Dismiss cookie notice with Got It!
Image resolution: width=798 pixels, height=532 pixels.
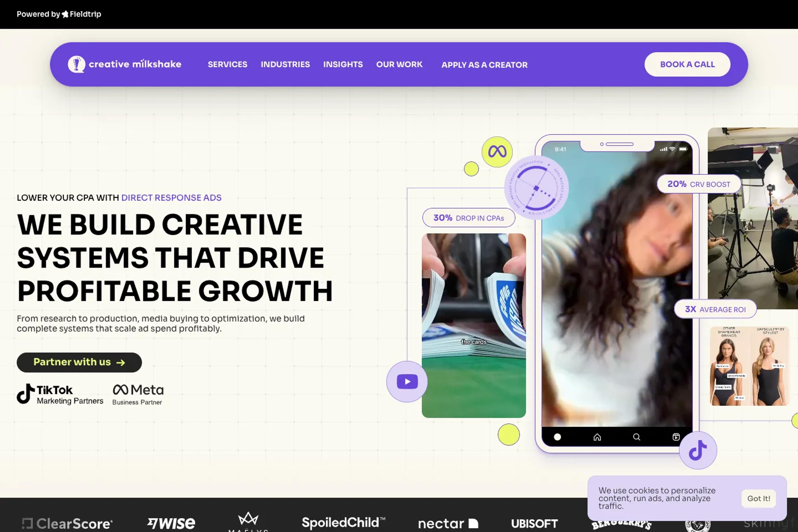(x=759, y=498)
